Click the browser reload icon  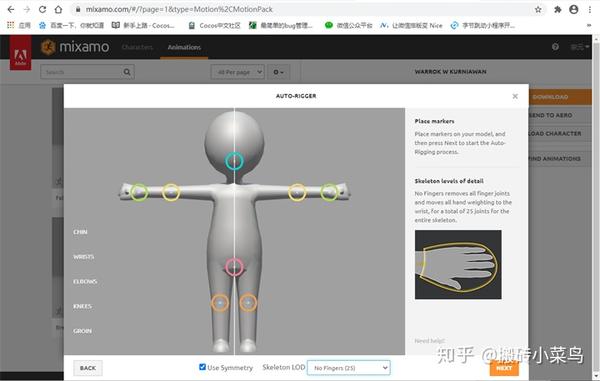(42, 10)
